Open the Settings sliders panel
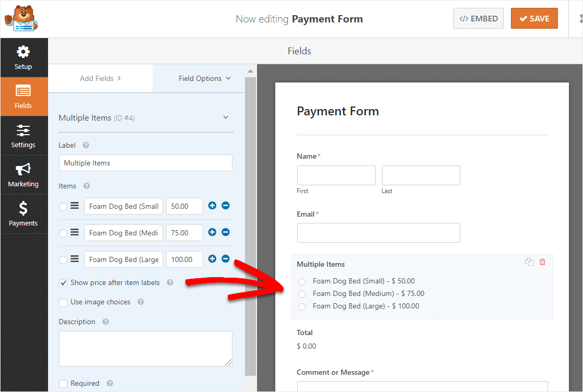This screenshot has width=583, height=392. (24, 136)
